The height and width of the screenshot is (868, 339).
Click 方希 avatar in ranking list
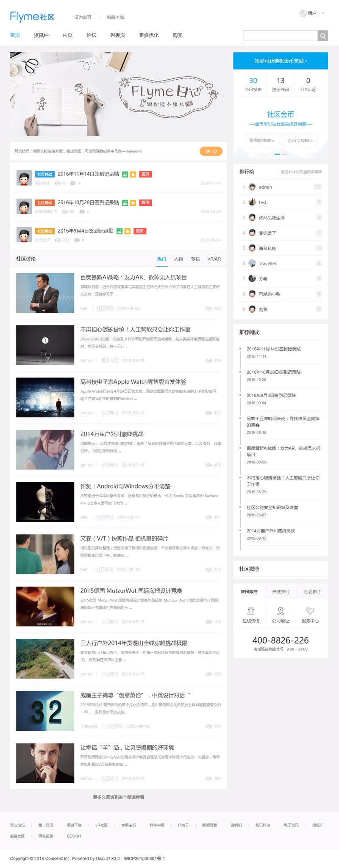(252, 278)
